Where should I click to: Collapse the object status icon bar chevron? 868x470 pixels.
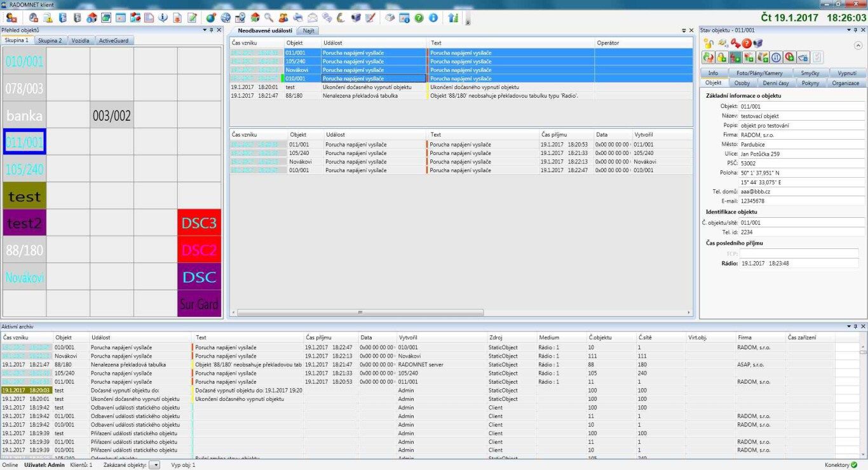click(x=858, y=45)
